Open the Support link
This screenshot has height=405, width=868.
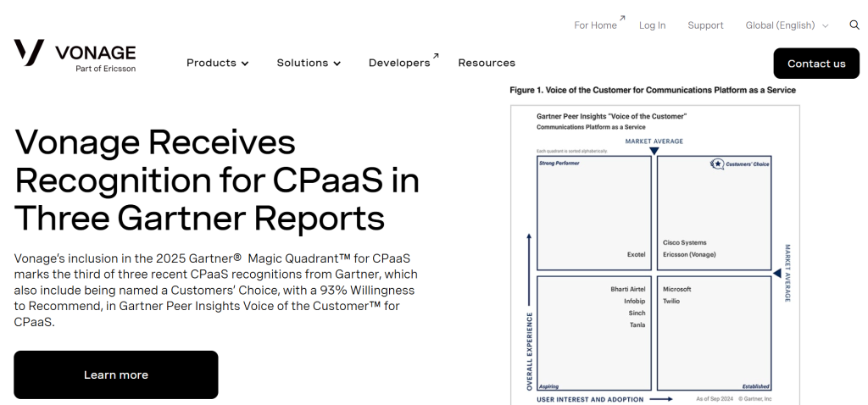[705, 25]
